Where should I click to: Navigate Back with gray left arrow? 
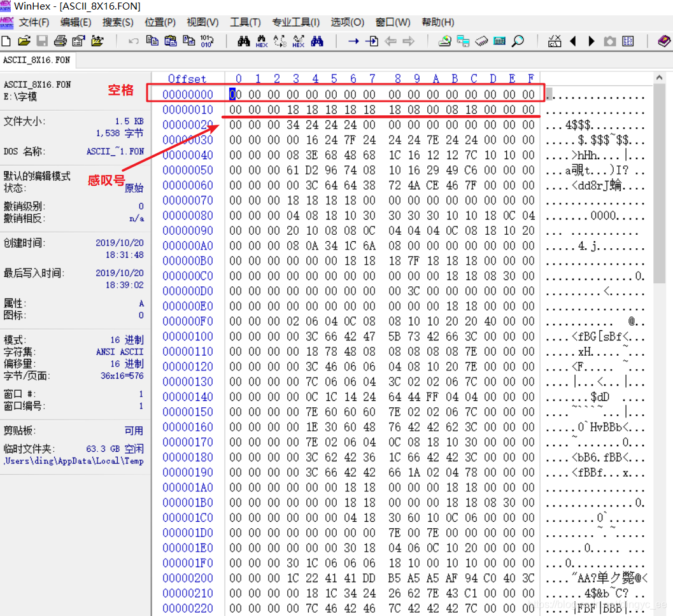pos(390,41)
